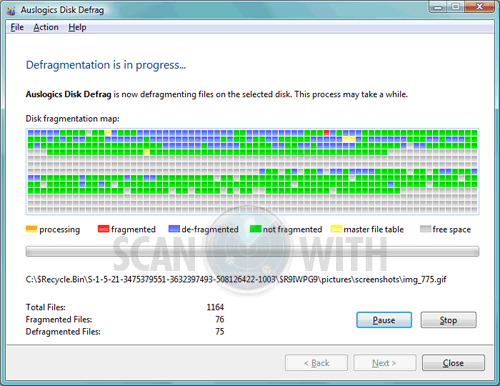Image resolution: width=500 pixels, height=386 pixels.
Task: Click the yellow master file table swatch
Action: (x=336, y=229)
